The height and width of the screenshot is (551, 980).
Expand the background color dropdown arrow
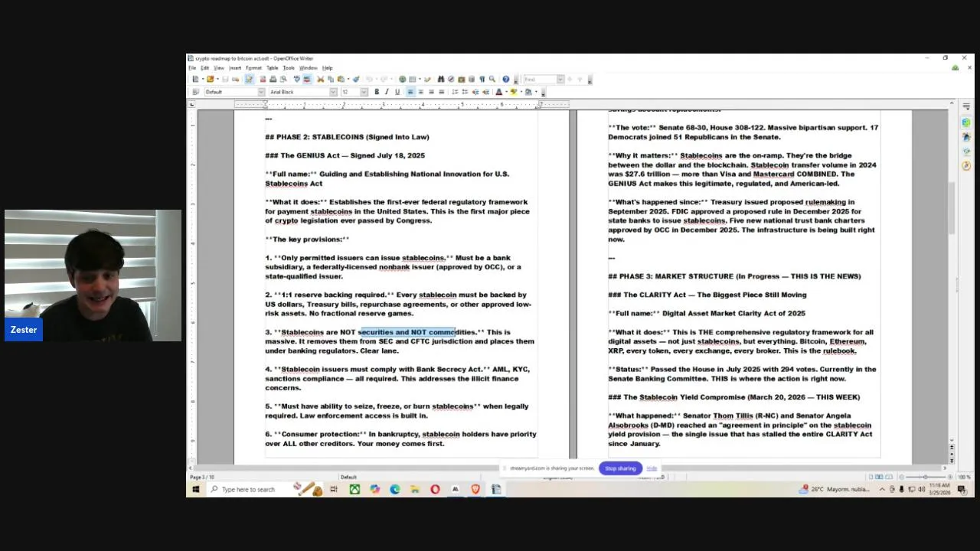pyautogui.click(x=536, y=92)
